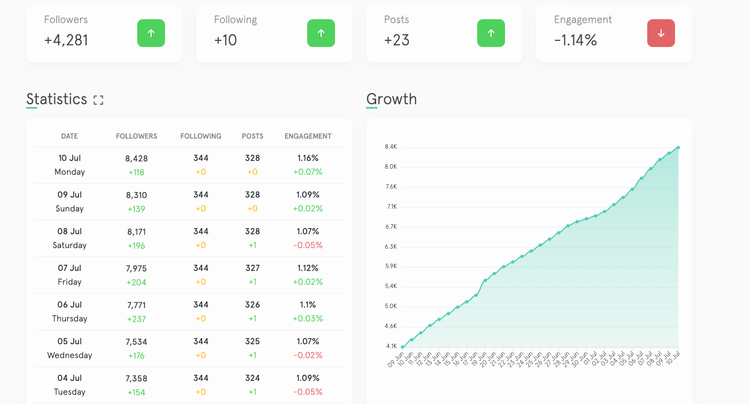This screenshot has height=404, width=750.
Task: Click the green up arrow on Followers card
Action: click(151, 33)
